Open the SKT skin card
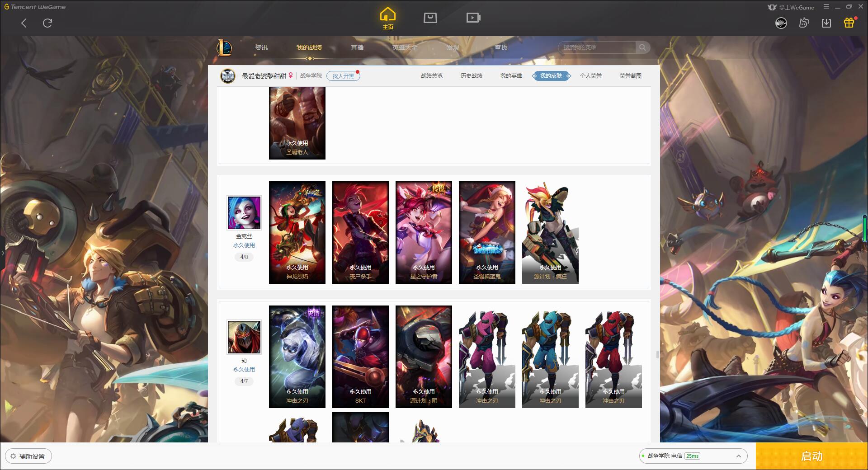Viewport: 868px width, 470px height. click(360, 357)
